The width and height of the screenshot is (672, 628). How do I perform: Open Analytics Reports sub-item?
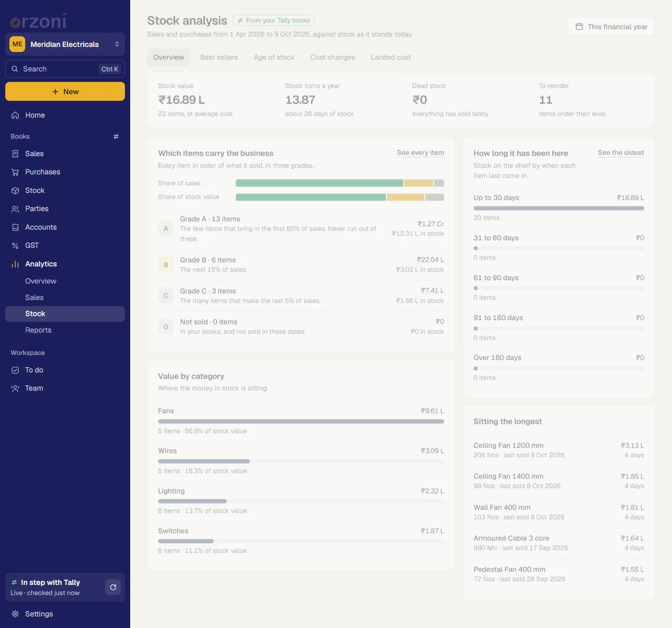[x=65, y=330]
